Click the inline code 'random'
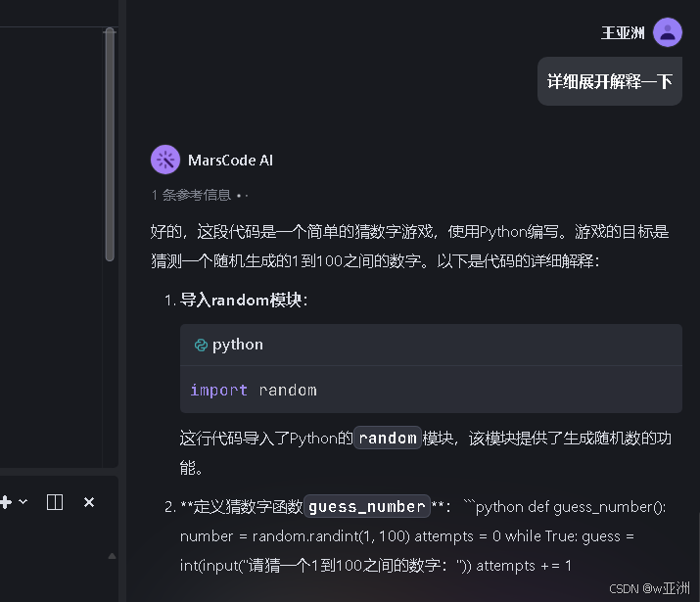 (388, 438)
